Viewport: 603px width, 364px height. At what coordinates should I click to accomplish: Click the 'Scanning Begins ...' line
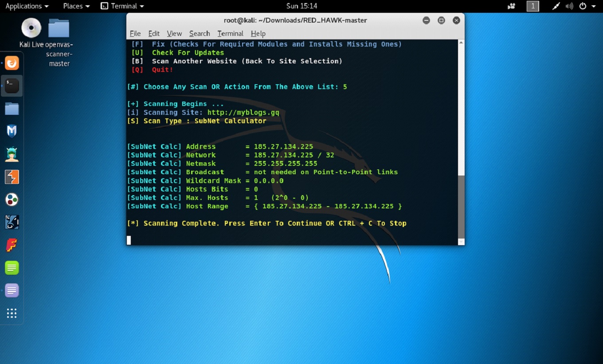[x=175, y=104]
